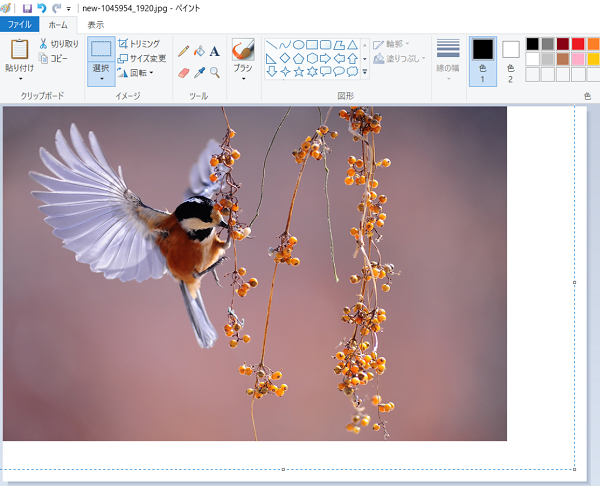
Task: Select the Text tool
Action: tap(215, 51)
